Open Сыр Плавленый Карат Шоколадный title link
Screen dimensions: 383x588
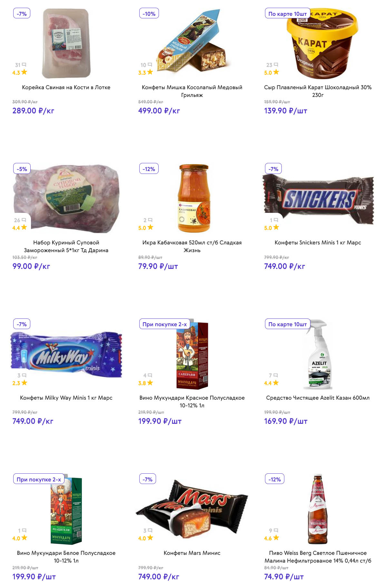tap(318, 91)
